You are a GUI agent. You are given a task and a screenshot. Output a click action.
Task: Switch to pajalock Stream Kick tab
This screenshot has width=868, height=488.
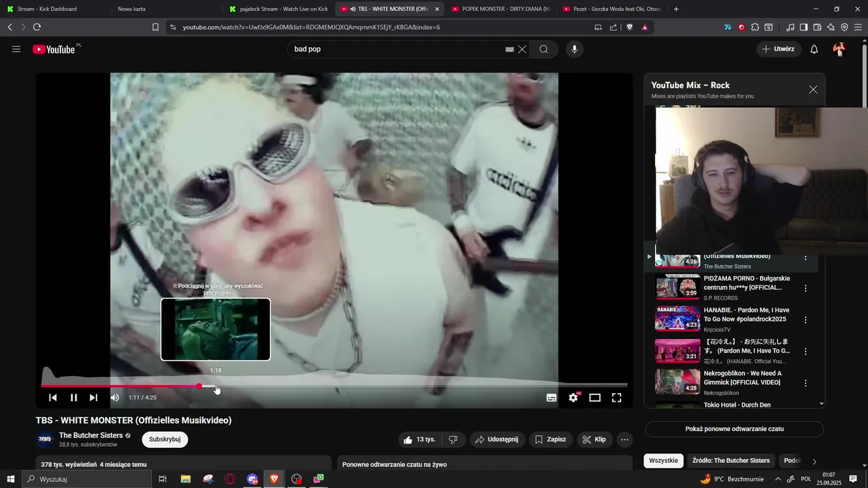(x=278, y=9)
